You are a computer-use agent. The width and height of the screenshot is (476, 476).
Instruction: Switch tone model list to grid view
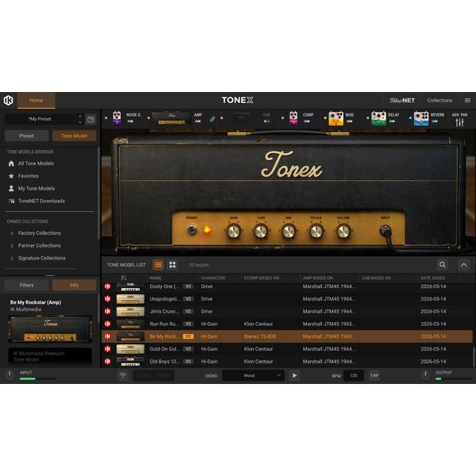coord(172,265)
